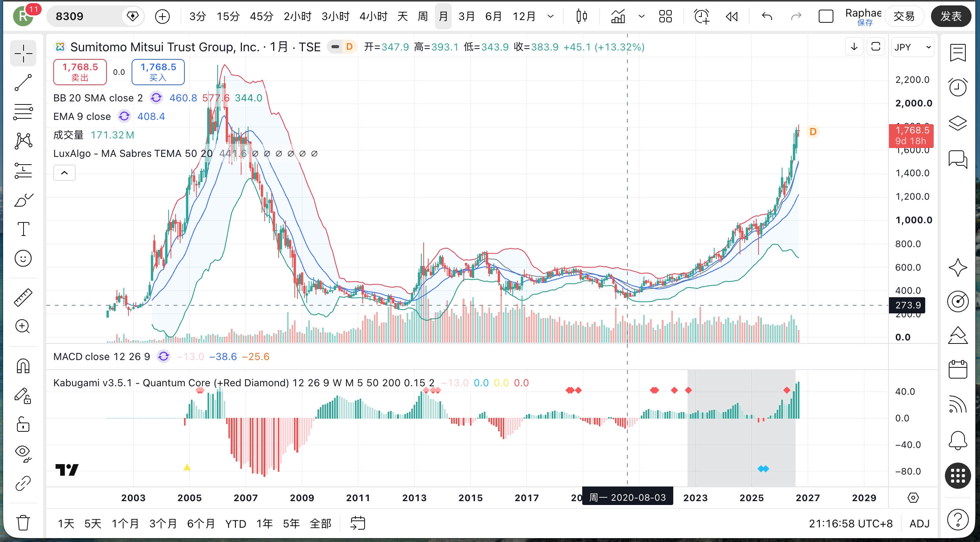Viewport: 980px width, 542px height.
Task: Open the go-to-date calendar button
Action: 358,523
